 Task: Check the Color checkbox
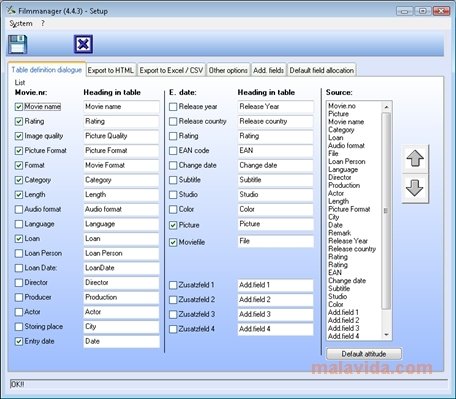(173, 209)
